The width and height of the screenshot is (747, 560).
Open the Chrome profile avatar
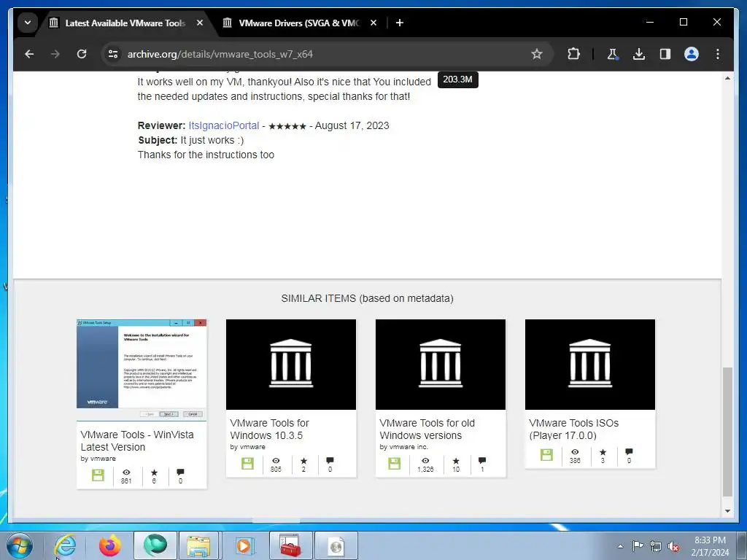692,54
